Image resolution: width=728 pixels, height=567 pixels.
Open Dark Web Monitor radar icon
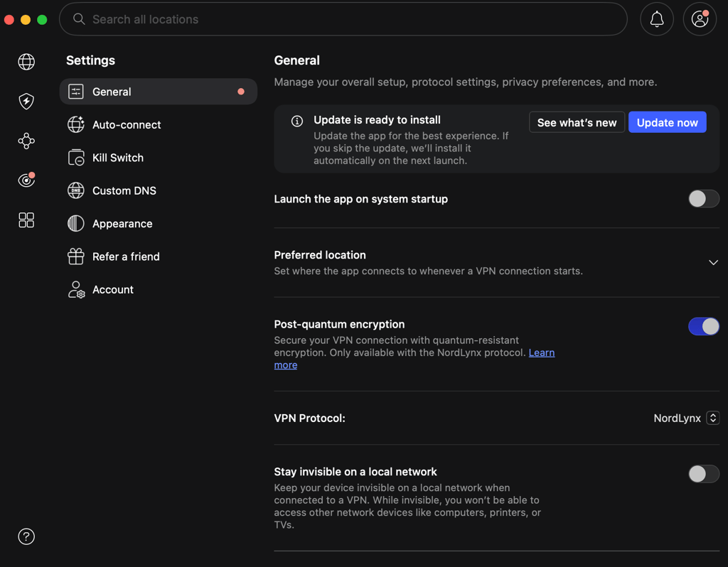click(26, 180)
